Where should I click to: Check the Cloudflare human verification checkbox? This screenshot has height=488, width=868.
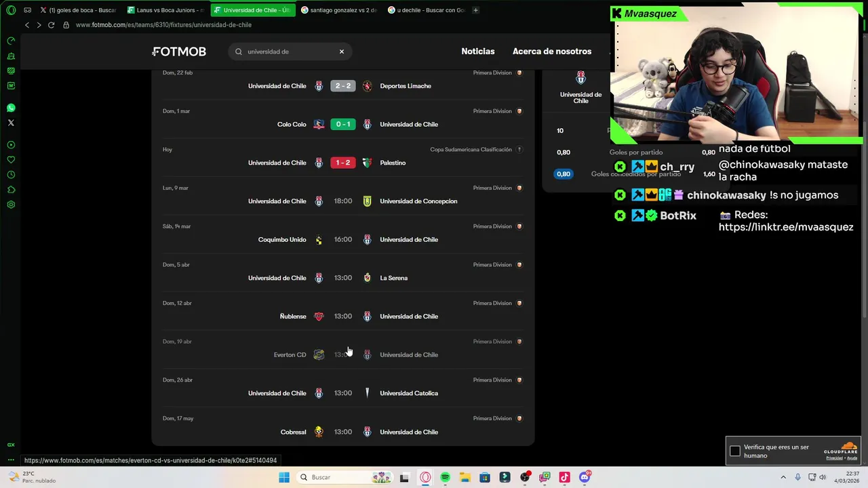[x=735, y=451]
